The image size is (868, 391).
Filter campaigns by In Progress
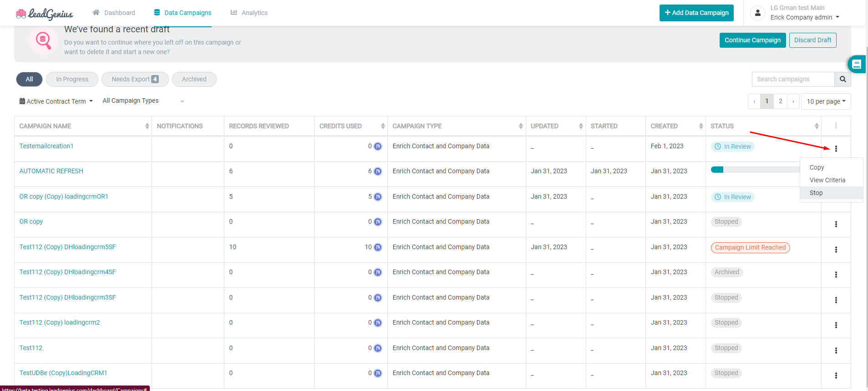tap(72, 79)
